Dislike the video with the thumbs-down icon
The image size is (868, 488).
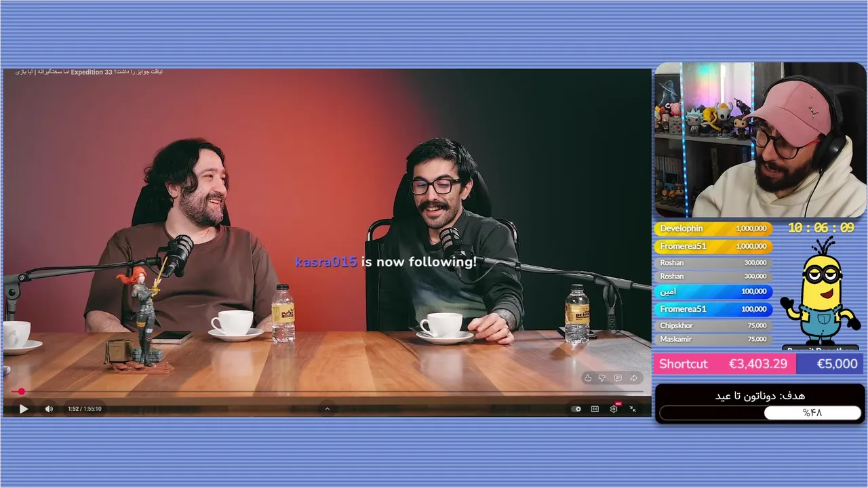click(x=601, y=378)
